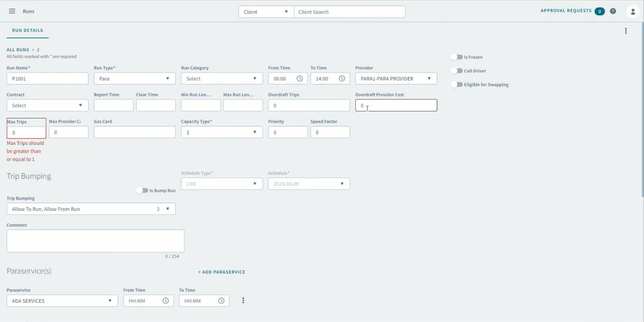Toggle Eligible for Swapping on

[x=457, y=85]
